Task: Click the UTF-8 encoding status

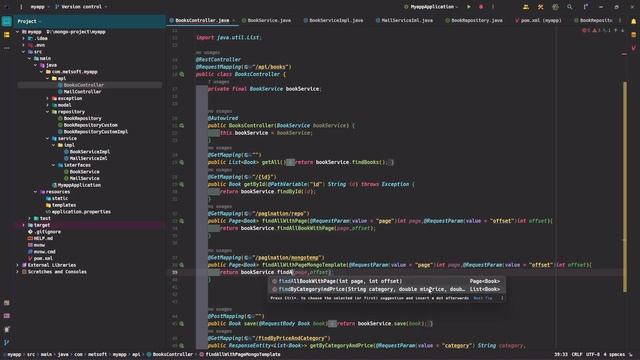Action: (x=593, y=354)
